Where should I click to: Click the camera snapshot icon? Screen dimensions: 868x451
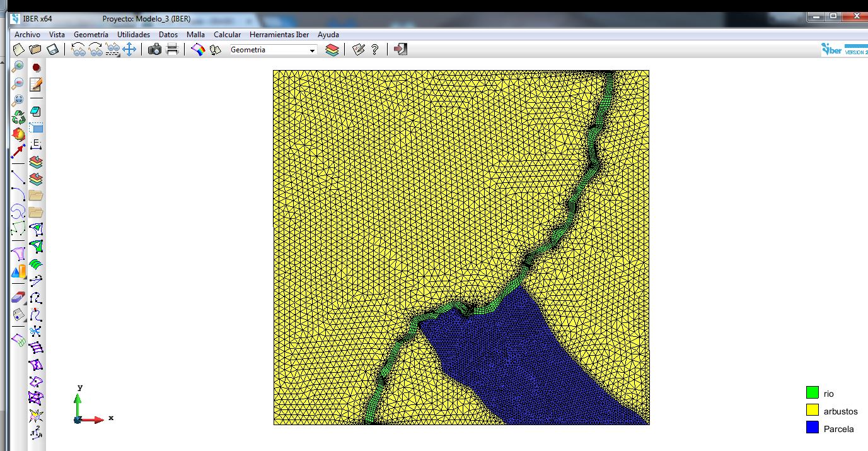click(154, 50)
